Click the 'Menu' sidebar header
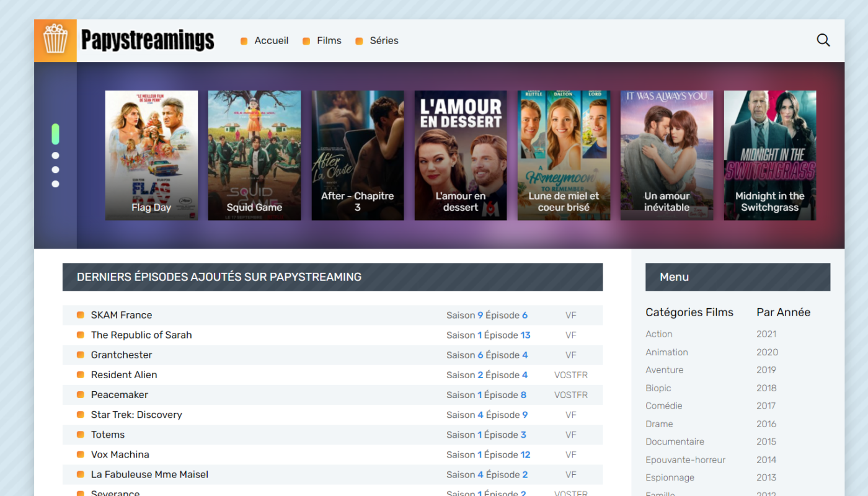The image size is (868, 496). (x=738, y=277)
